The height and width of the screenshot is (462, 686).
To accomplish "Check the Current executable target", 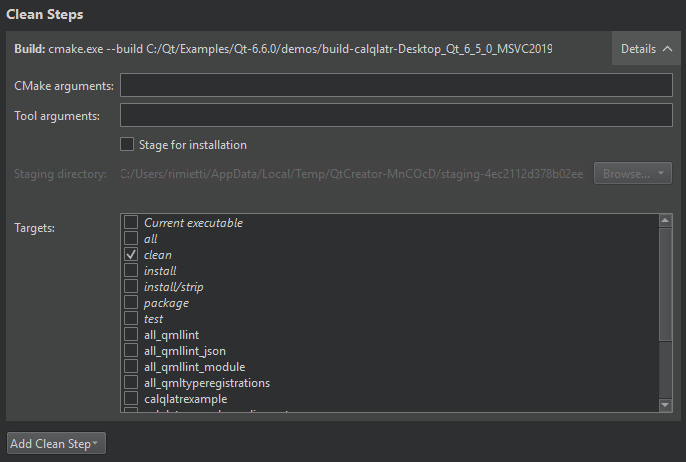I will point(131,223).
